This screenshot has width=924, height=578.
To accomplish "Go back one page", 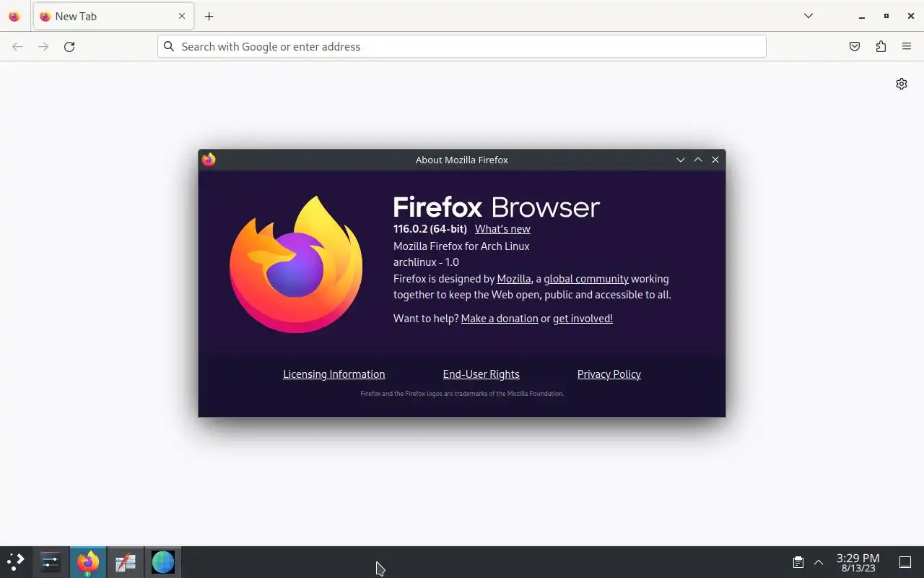I will [x=17, y=46].
